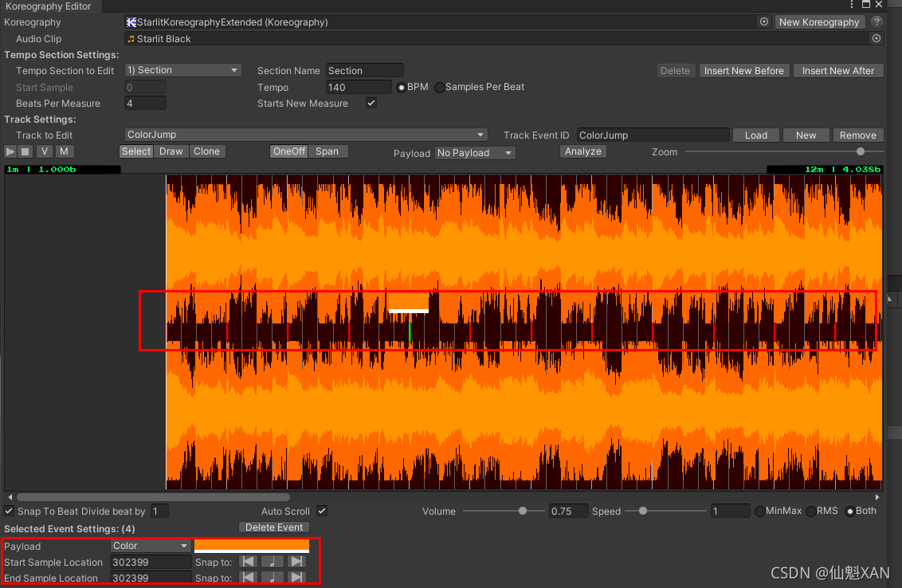
Task: Click the Delete Event button
Action: click(273, 527)
